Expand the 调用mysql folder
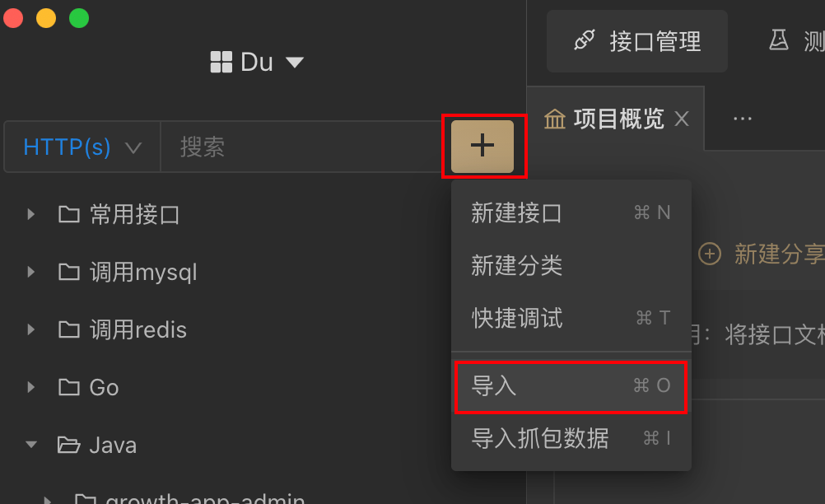 coord(31,272)
